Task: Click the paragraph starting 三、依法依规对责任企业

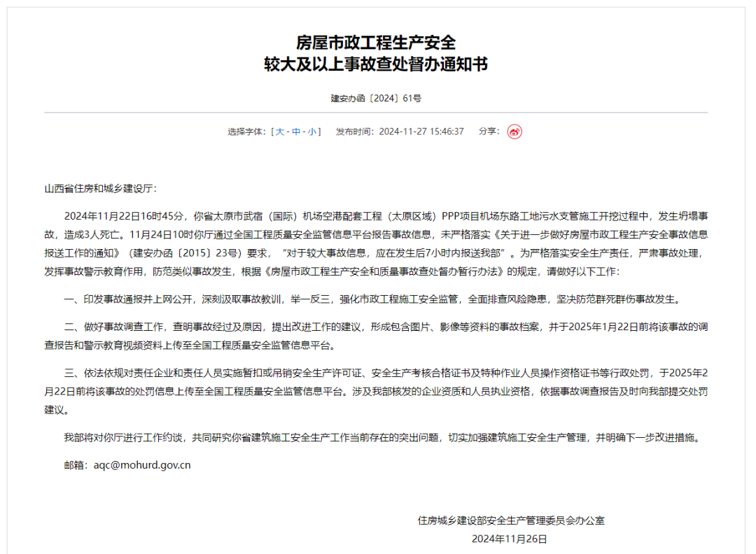Action: coord(376,392)
